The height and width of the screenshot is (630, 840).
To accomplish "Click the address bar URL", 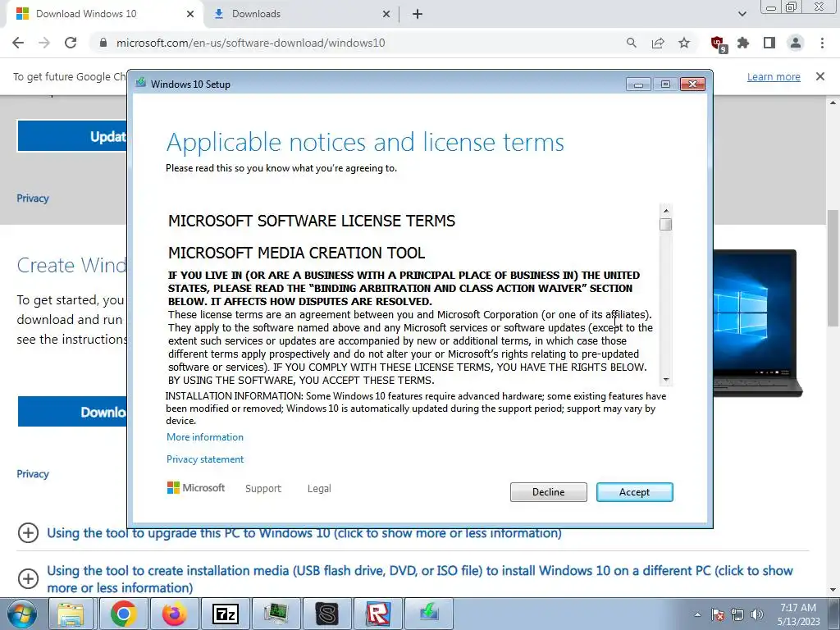I will point(250,43).
